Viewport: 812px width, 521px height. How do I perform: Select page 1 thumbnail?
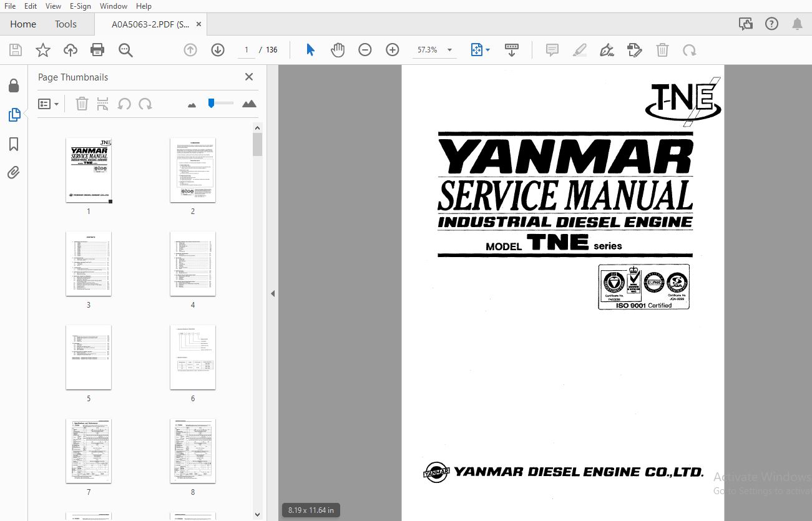[x=89, y=170]
